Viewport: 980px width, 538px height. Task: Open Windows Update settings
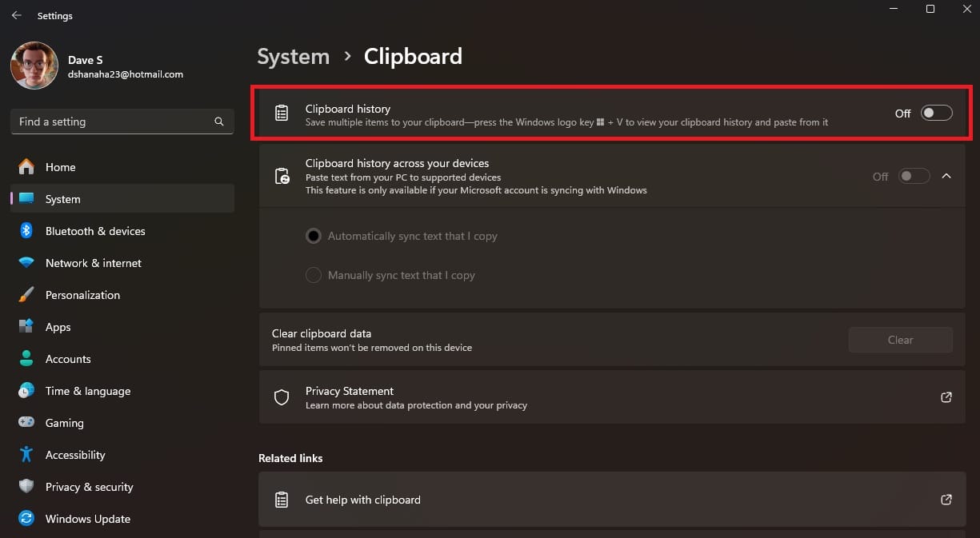(87, 519)
